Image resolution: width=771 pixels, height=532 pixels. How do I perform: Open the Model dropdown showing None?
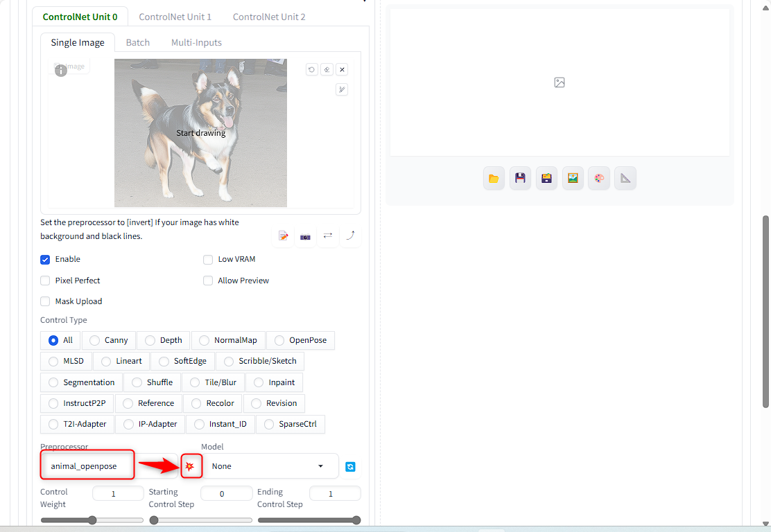[269, 466]
